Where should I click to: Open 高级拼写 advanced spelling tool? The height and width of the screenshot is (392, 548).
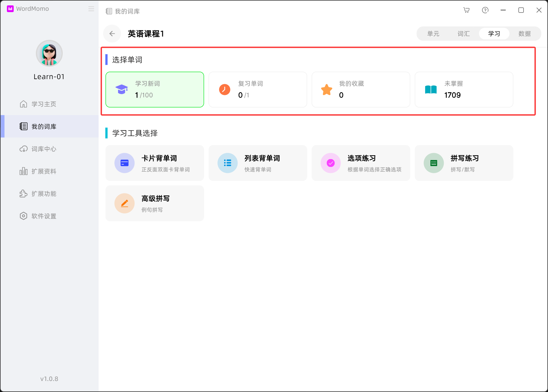pos(155,203)
